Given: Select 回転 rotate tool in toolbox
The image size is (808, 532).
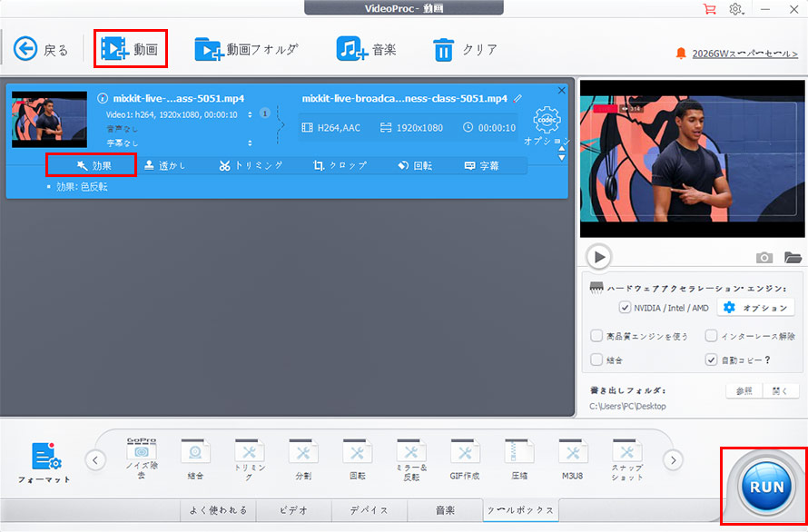Looking at the screenshot, I should coord(357,459).
